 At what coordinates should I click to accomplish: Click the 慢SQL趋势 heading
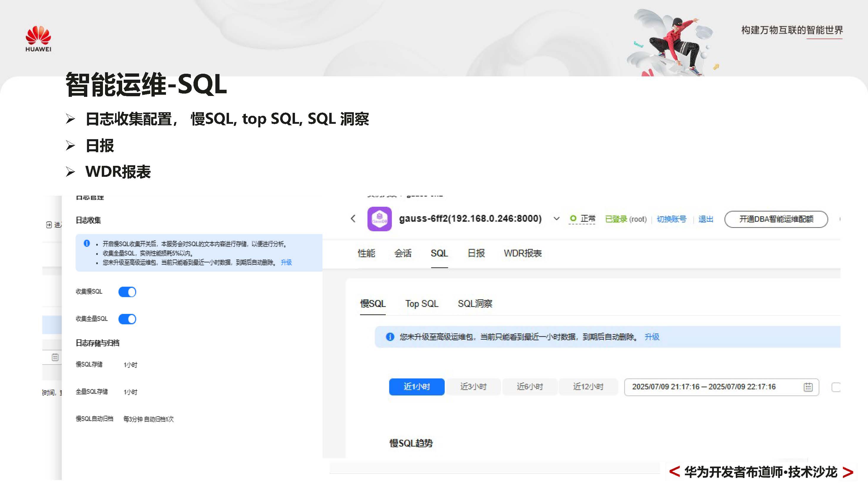[x=411, y=443]
